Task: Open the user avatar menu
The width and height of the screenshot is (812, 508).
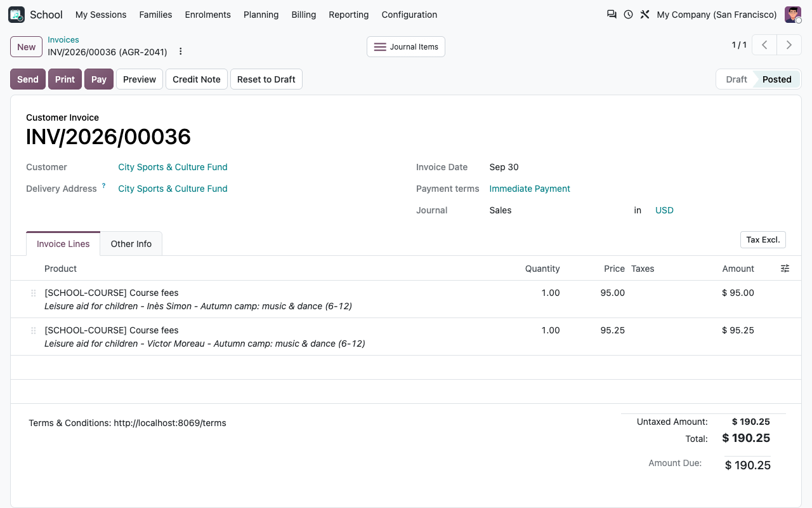Action: pos(793,15)
